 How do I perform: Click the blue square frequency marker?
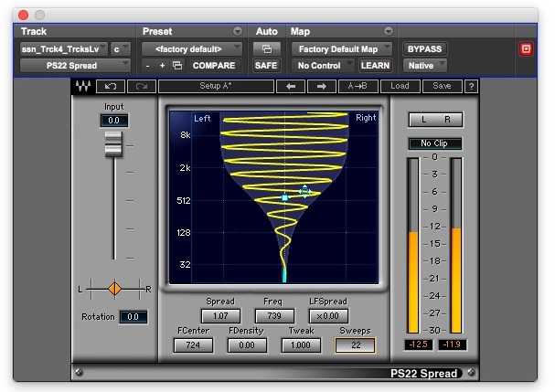tap(285, 197)
